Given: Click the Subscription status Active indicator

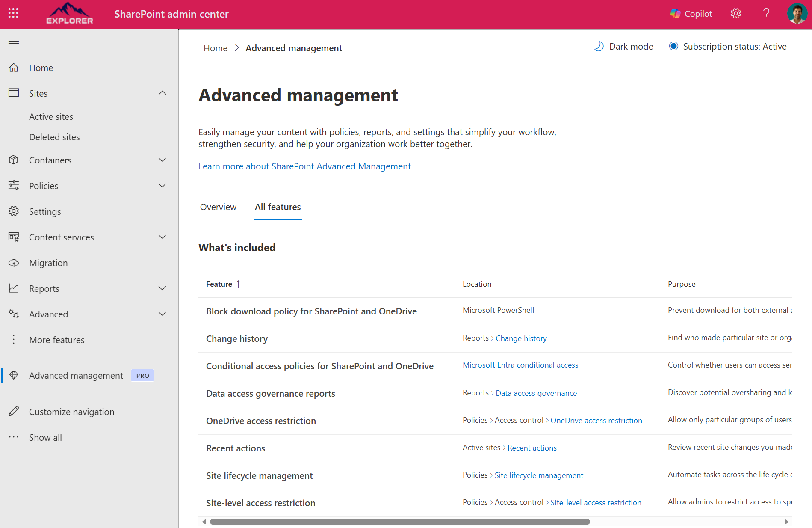Looking at the screenshot, I should 728,46.
